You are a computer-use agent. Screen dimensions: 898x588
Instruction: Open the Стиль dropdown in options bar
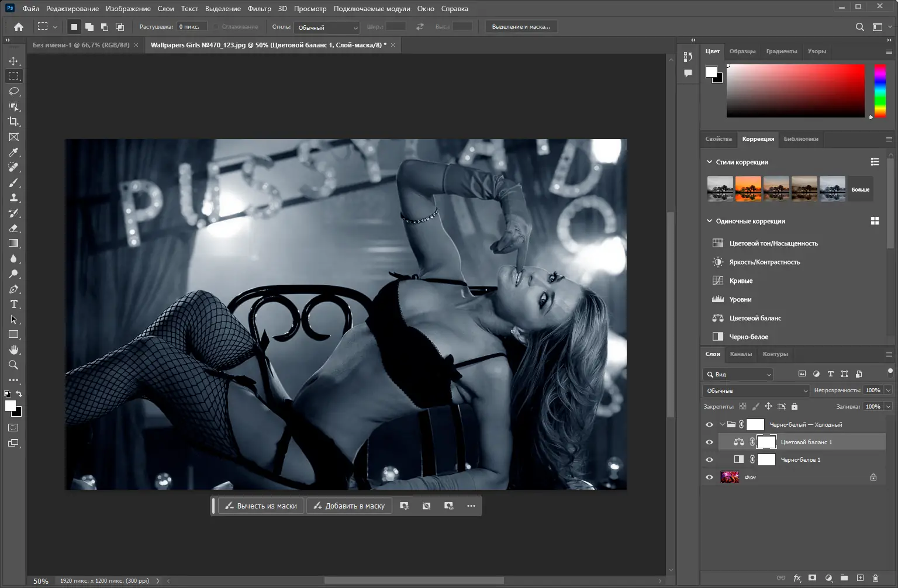click(326, 27)
